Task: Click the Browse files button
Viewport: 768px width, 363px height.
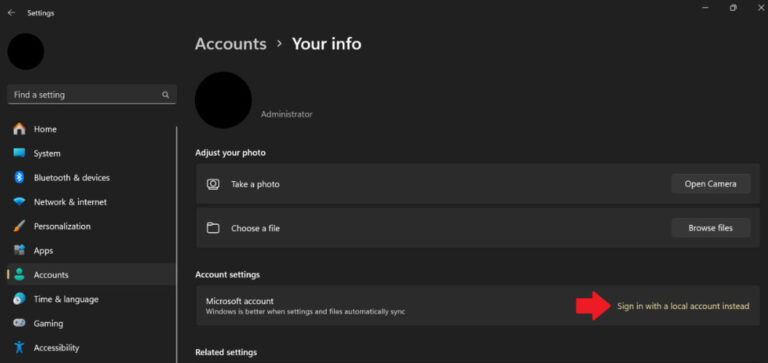Action: pos(710,228)
